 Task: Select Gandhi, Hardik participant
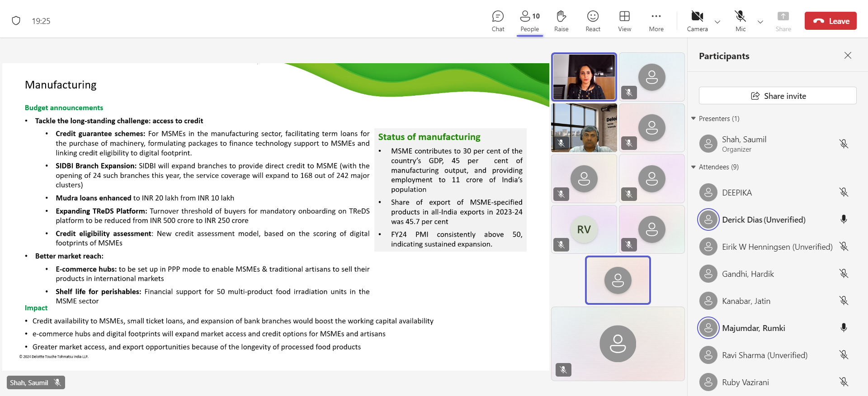point(778,274)
